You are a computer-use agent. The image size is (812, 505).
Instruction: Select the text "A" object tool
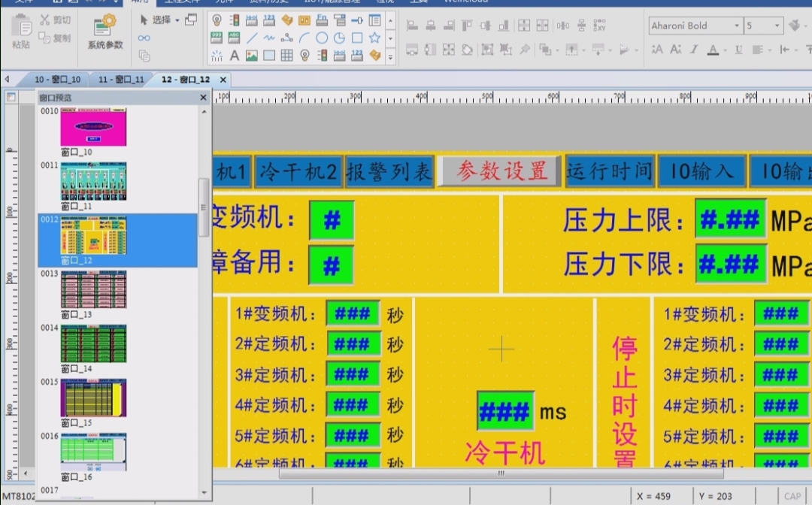click(235, 56)
